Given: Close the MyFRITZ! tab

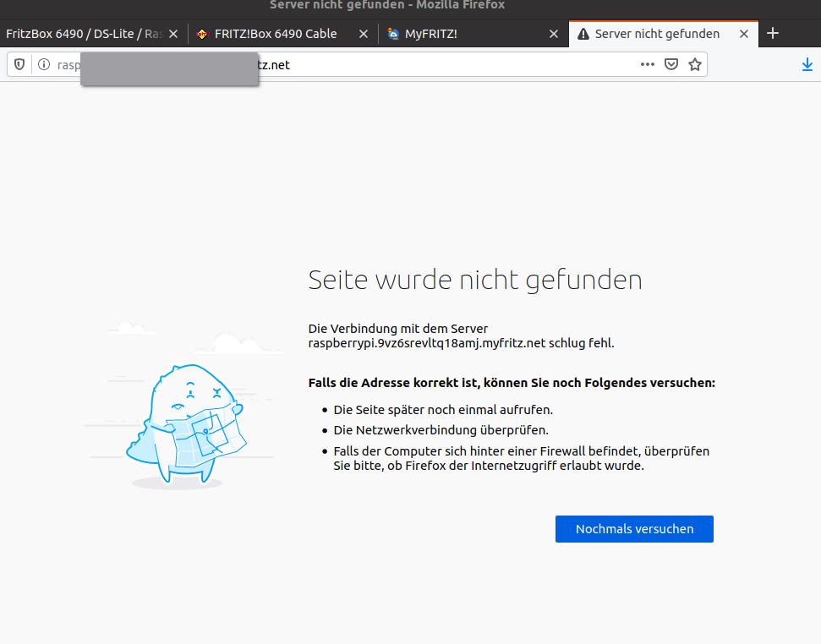Looking at the screenshot, I should coord(554,34).
